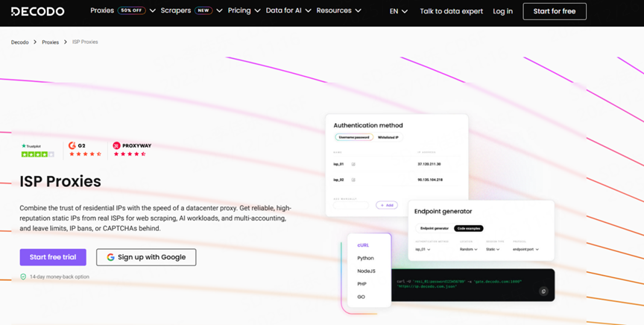
Task: Click the Log in link
Action: click(x=502, y=11)
